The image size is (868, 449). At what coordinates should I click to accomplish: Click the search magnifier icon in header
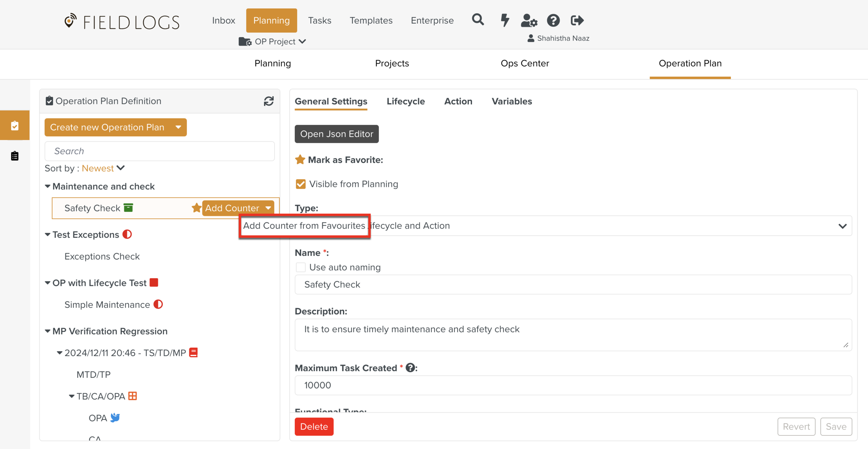[478, 20]
